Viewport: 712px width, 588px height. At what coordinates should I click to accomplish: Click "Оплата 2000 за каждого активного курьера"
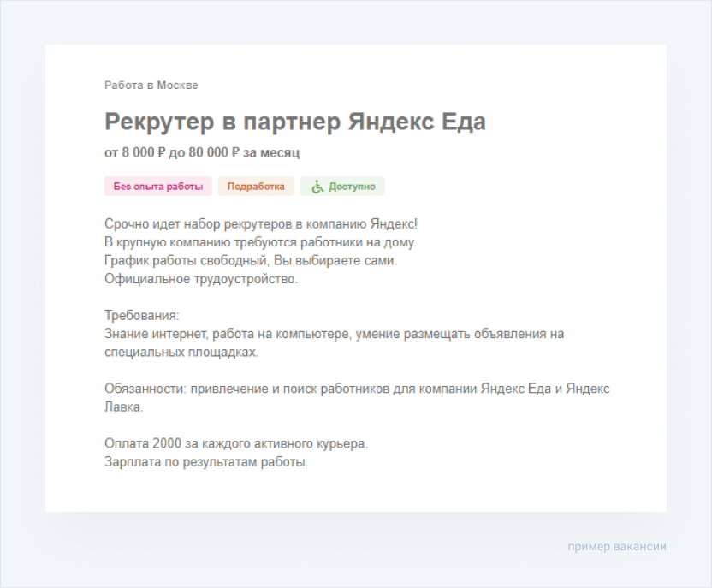point(236,444)
